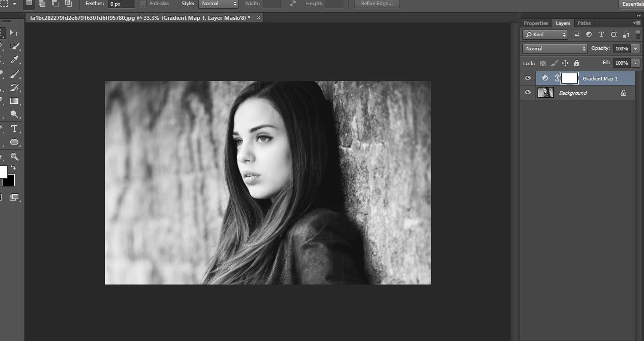Viewport: 644px width, 341px height.
Task: Toggle visibility of the Background layer
Action: (x=528, y=93)
